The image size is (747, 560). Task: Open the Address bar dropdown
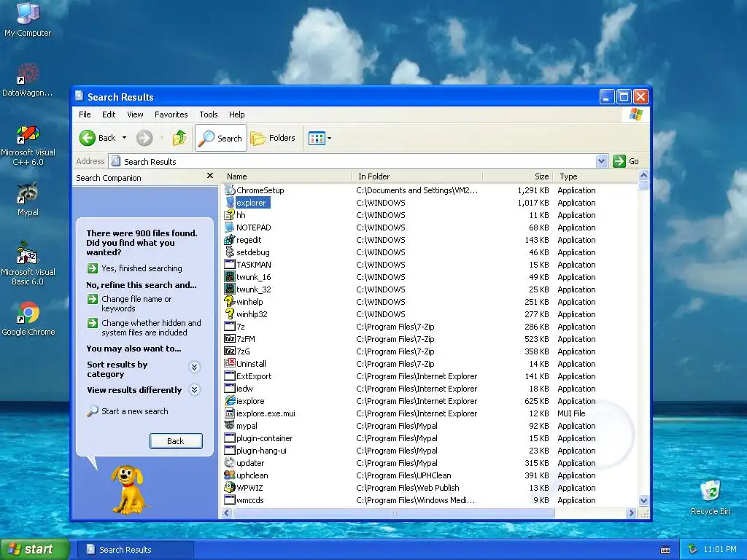(601, 161)
